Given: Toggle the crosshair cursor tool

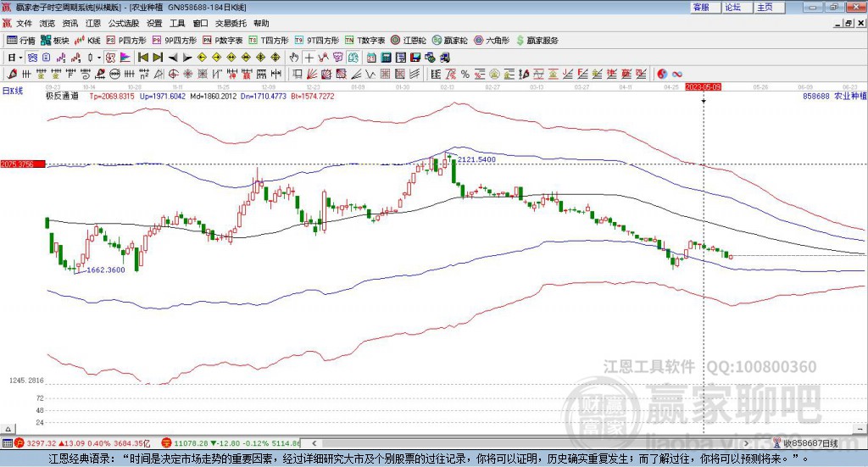Looking at the screenshot, I should 309,58.
